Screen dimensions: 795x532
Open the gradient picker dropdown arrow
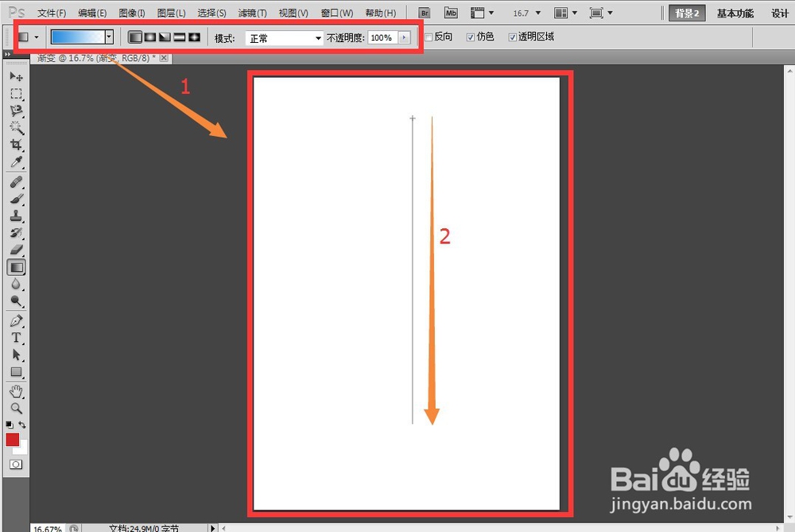tap(109, 37)
